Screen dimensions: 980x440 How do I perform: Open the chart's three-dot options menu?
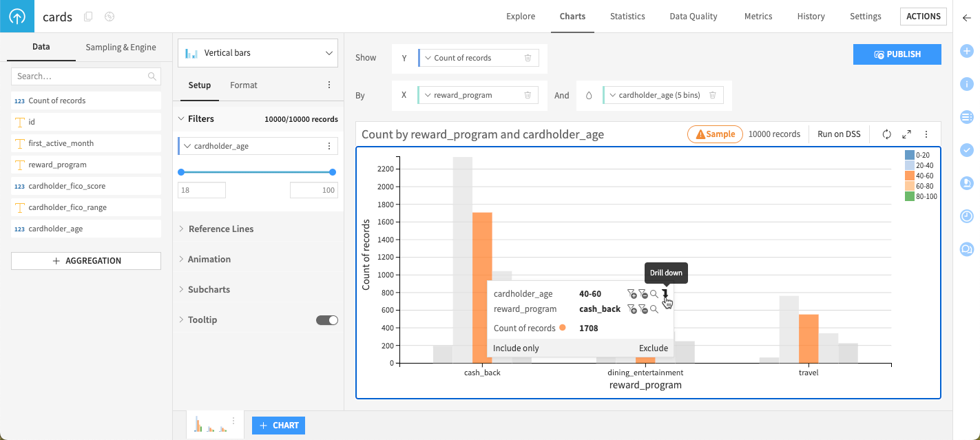click(x=926, y=134)
